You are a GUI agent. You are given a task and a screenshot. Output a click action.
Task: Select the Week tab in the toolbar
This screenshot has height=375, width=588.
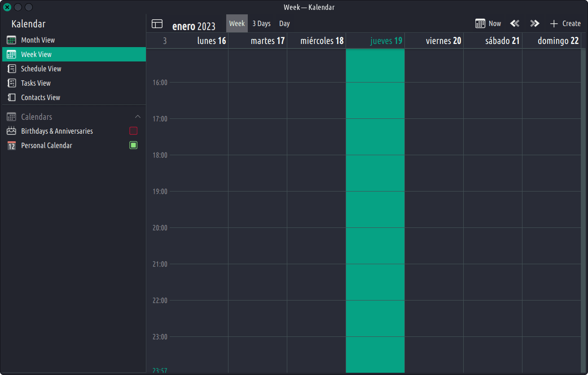[237, 23]
